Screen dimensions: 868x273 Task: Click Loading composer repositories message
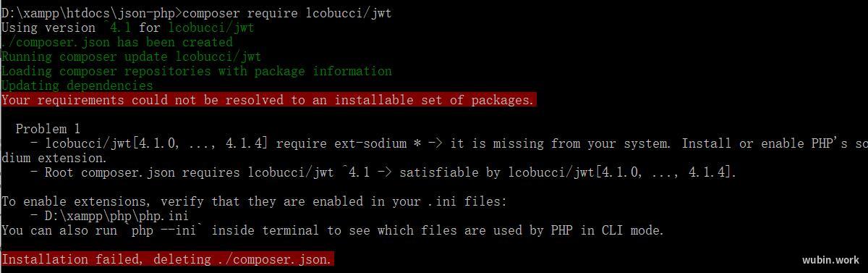point(197,71)
